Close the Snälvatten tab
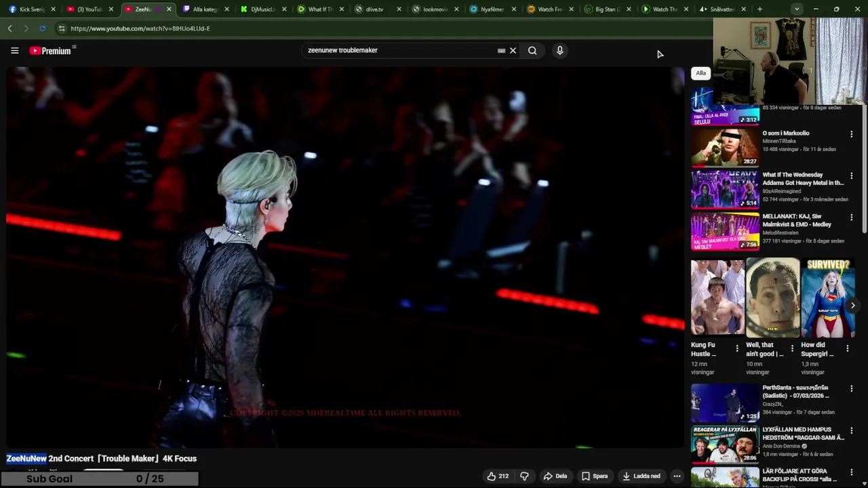Screen dimensions: 868x488 click(x=744, y=9)
